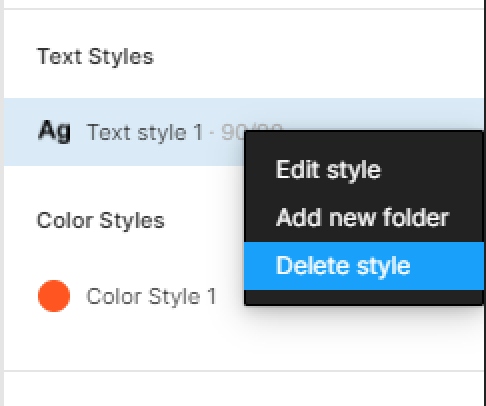Viewport: 486px width, 406px height.
Task: Click the orange Color Style 1 swatch
Action: pos(54,296)
